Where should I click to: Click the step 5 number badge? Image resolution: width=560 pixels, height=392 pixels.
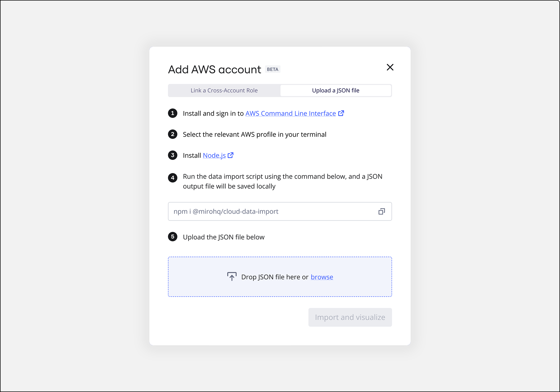point(173,237)
